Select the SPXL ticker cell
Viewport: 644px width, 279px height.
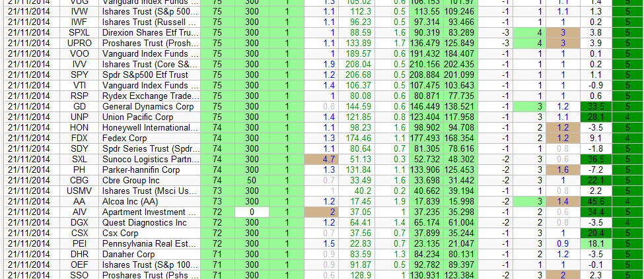click(x=79, y=32)
